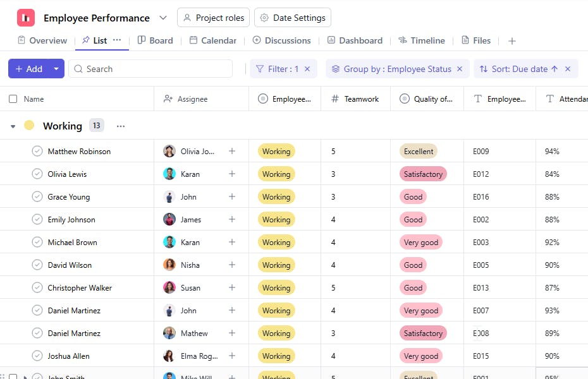Open the List tab three-dots options
This screenshot has height=379, width=588.
117,40
